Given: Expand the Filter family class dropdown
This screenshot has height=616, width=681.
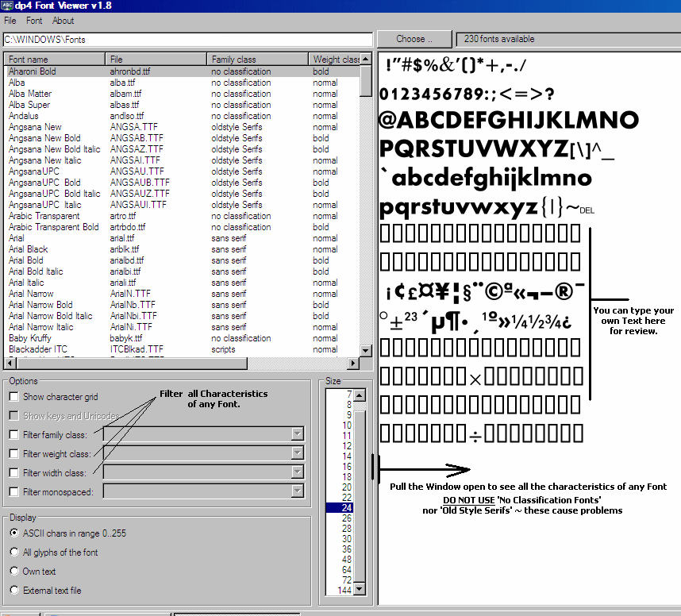Looking at the screenshot, I should coord(297,433).
